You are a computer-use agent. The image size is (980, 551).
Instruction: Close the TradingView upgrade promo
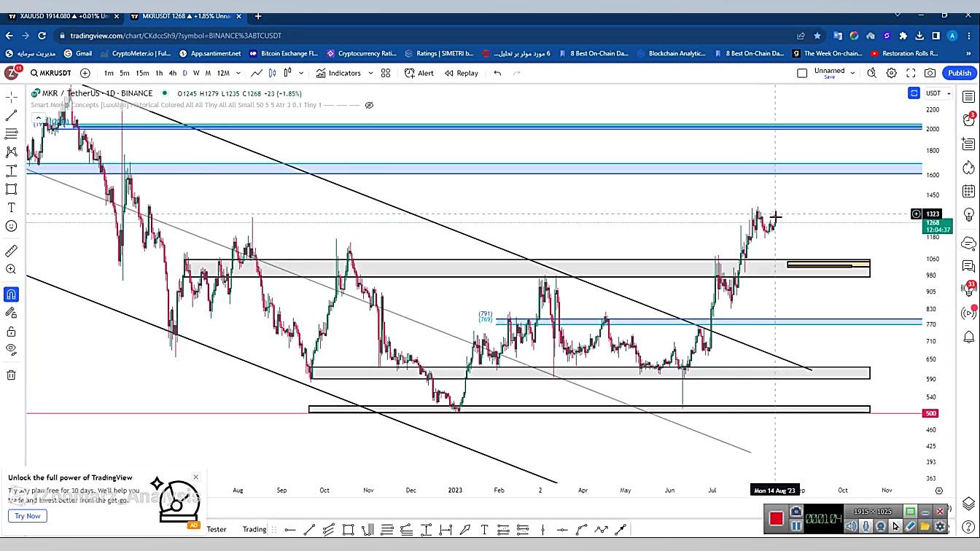[195, 477]
